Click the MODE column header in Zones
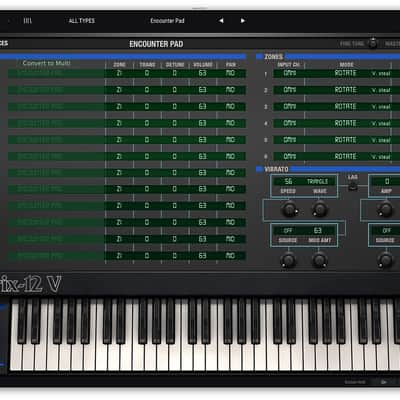 click(x=346, y=65)
